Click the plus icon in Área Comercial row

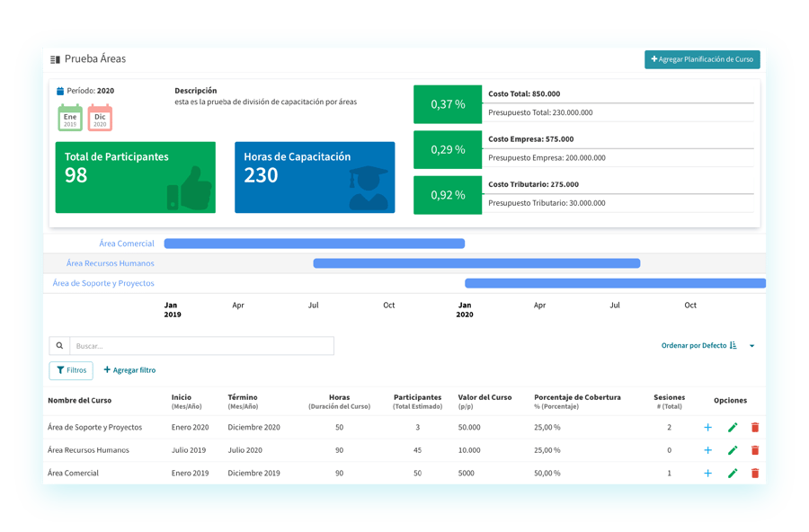(707, 473)
